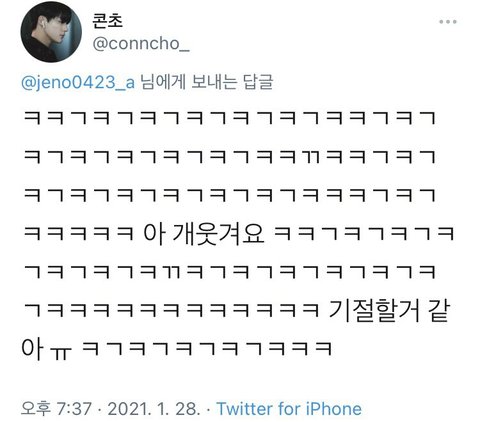Select the @conncho_ username handle
This screenshot has height=422, width=480.
(141, 44)
